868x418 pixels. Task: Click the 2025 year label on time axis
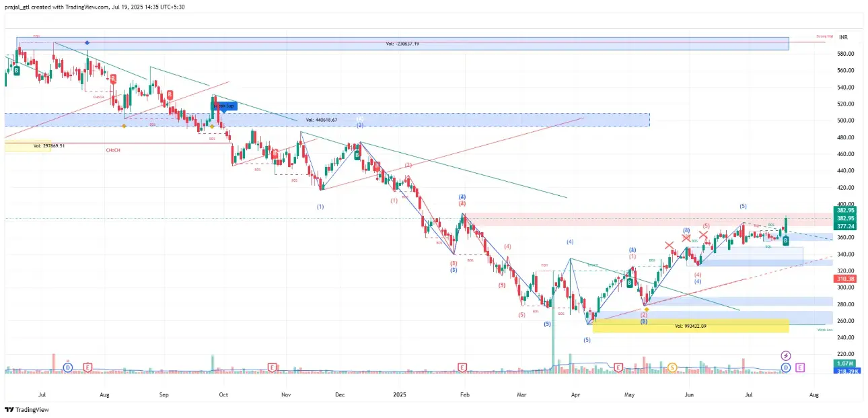(400, 394)
